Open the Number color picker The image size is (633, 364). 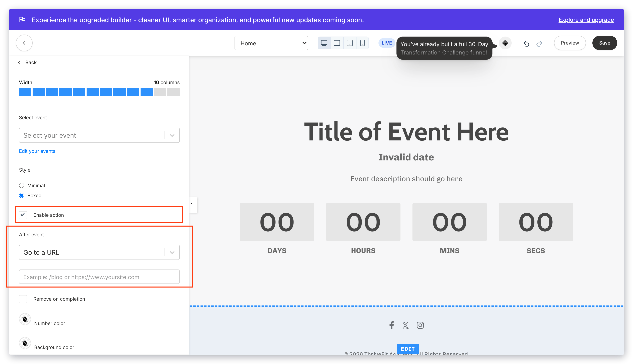(x=25, y=319)
